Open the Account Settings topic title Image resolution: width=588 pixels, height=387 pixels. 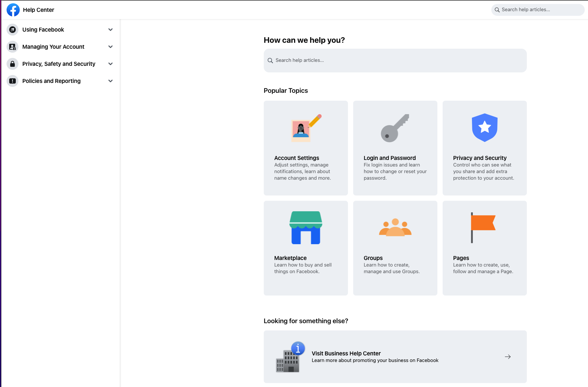(x=297, y=158)
